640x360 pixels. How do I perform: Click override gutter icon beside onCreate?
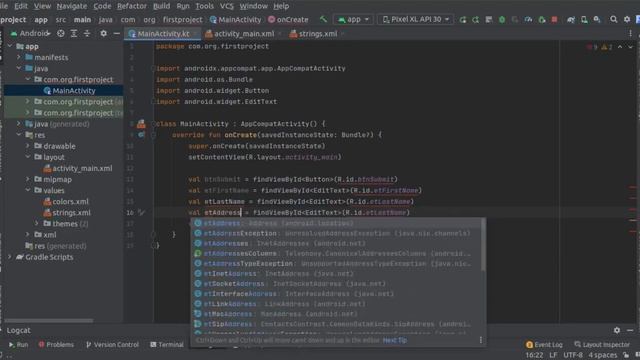click(141, 134)
